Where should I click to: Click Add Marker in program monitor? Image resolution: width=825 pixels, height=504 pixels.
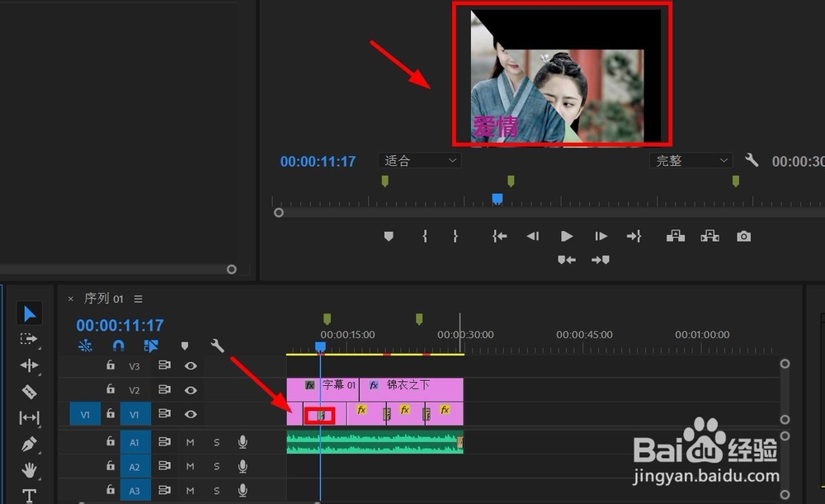(x=389, y=236)
